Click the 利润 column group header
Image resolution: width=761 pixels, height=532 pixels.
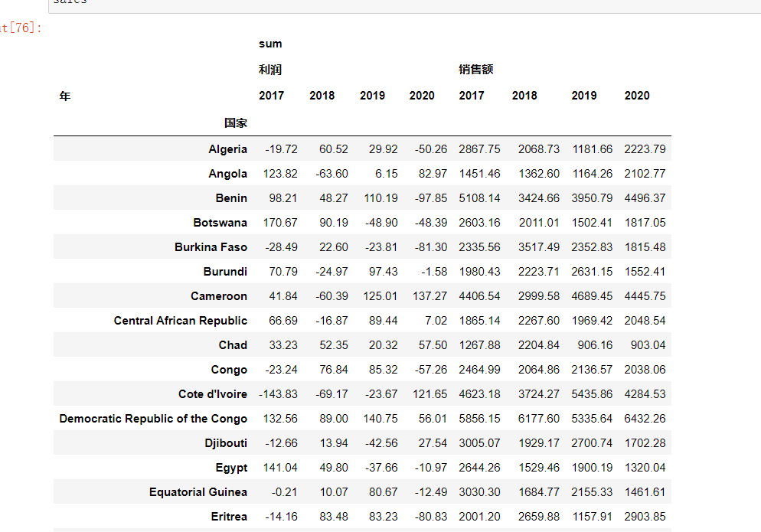click(x=269, y=70)
